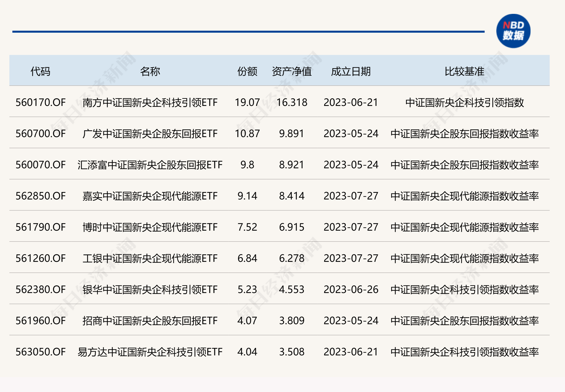565x392 pixels.
Task: Click fund code 562850.OF
Action: point(41,196)
